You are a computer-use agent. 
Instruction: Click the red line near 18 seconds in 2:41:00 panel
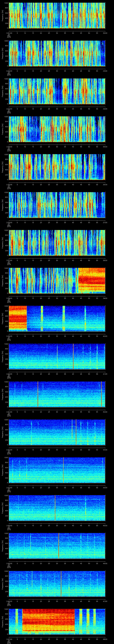click(x=38, y=394)
